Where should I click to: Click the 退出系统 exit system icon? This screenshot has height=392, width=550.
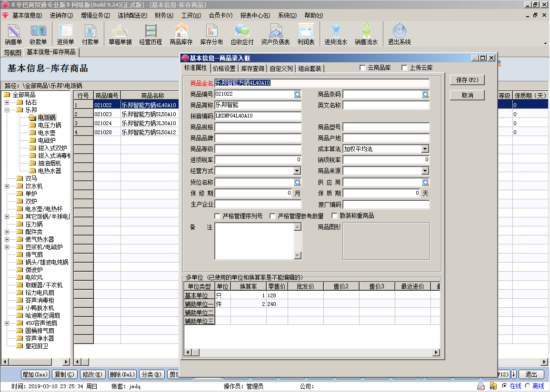pos(399,35)
